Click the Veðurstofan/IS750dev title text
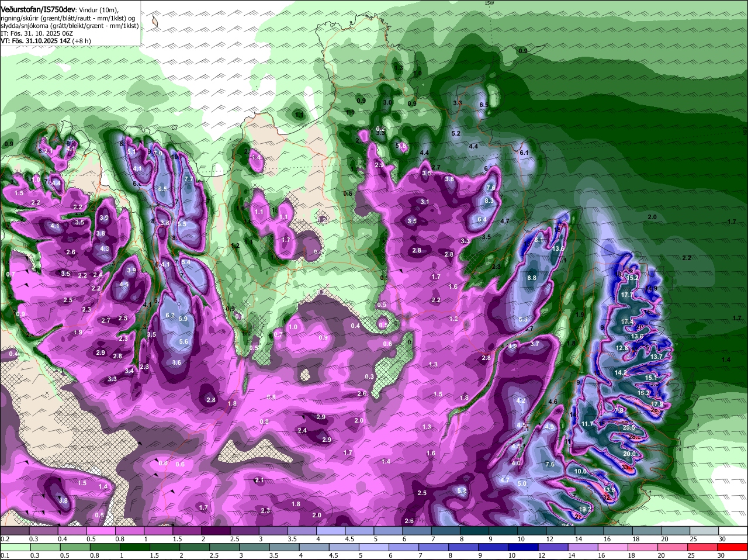 (38, 9)
